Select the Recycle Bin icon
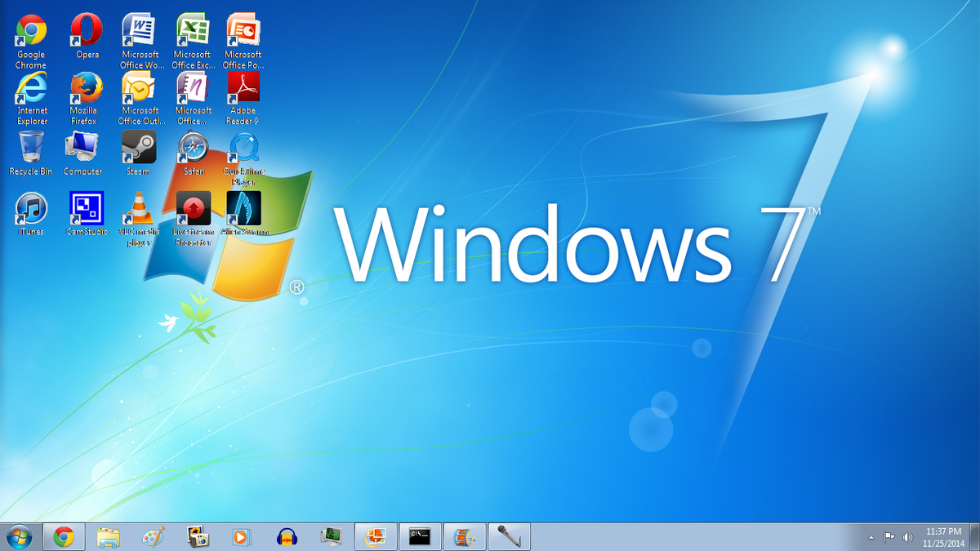This screenshot has width=980, height=551. coord(31,153)
